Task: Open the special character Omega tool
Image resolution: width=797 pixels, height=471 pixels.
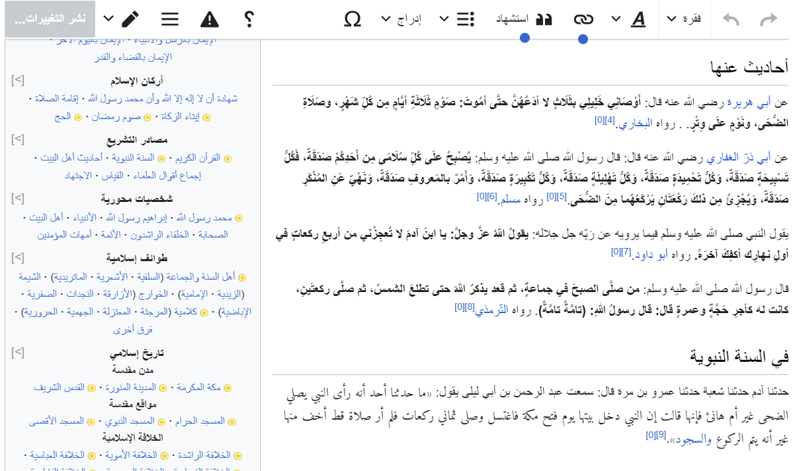Action: click(x=352, y=19)
